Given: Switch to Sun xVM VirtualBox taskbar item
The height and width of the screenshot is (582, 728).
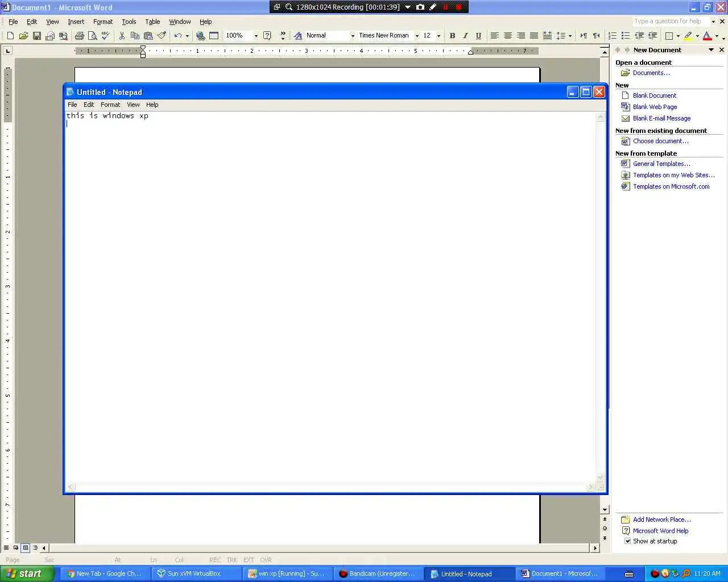Looking at the screenshot, I should pos(196,573).
